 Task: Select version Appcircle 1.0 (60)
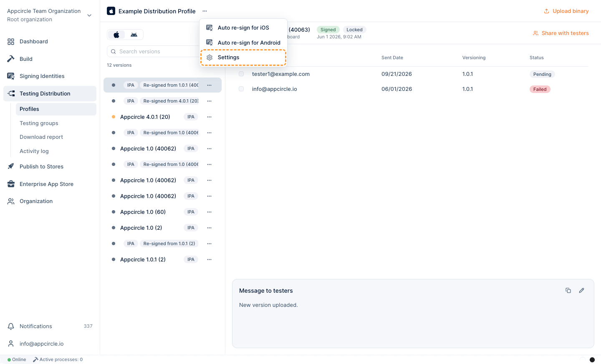162,212
